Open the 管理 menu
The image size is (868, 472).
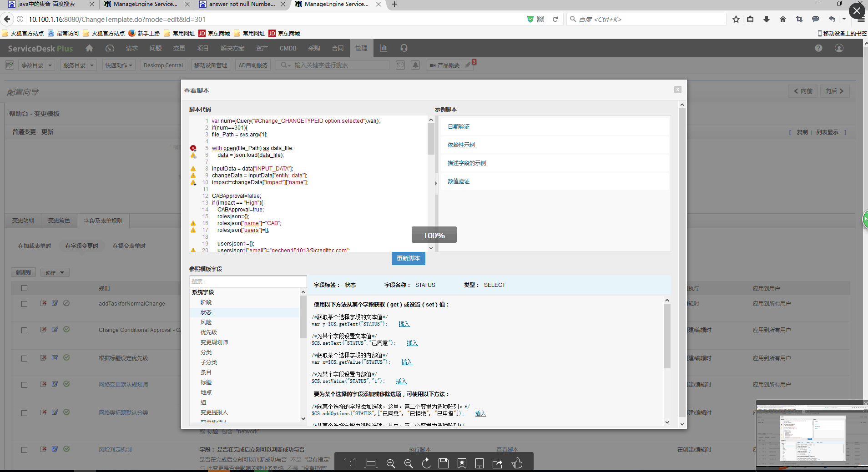click(361, 48)
